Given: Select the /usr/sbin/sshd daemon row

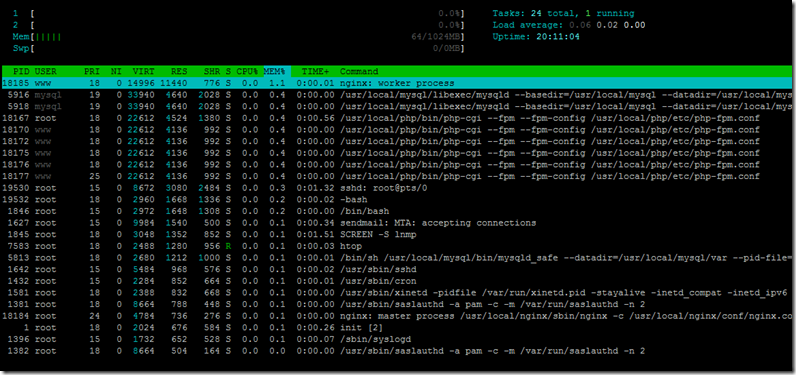Looking at the screenshot, I should pos(397,270).
